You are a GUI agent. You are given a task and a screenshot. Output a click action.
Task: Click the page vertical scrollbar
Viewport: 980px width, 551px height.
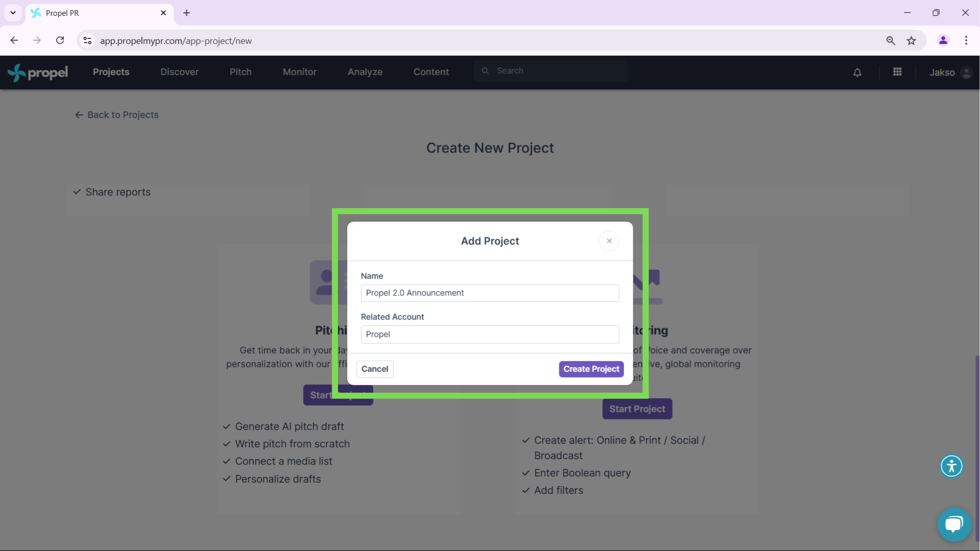[x=977, y=448]
